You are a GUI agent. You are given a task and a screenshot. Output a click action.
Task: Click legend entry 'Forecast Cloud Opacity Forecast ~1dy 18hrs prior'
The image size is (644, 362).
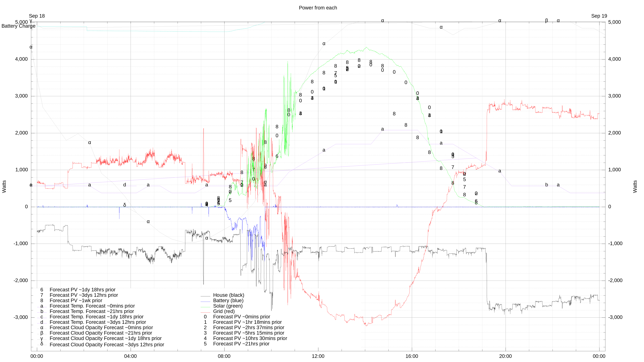[x=106, y=338]
